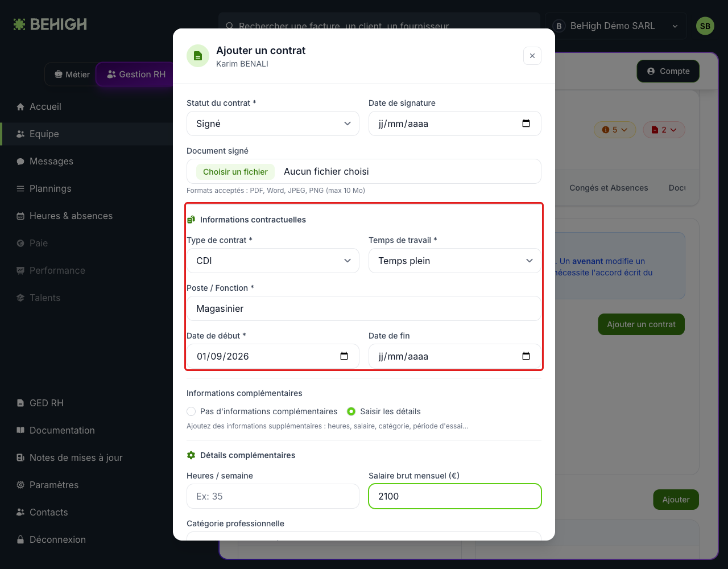Open the calendar picker for Date de fin
Image resolution: width=728 pixels, height=569 pixels.
[526, 356]
